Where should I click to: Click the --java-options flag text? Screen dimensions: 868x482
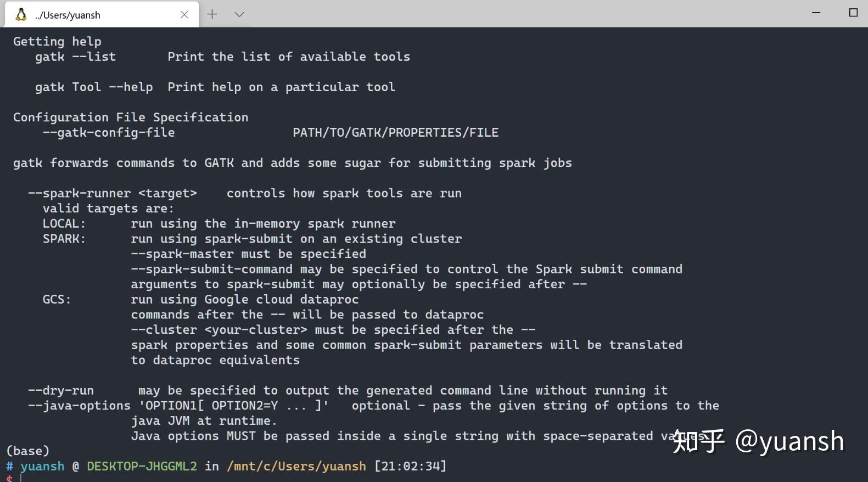[x=80, y=406]
